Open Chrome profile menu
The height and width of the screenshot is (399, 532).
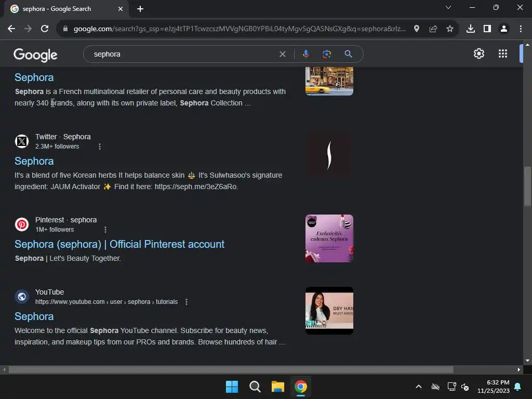pyautogui.click(x=504, y=29)
